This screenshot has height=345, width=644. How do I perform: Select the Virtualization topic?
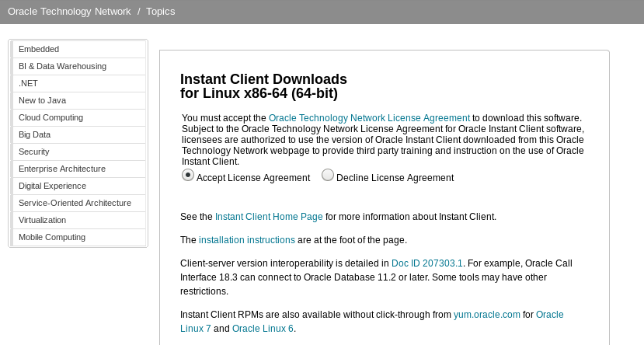pos(78,221)
